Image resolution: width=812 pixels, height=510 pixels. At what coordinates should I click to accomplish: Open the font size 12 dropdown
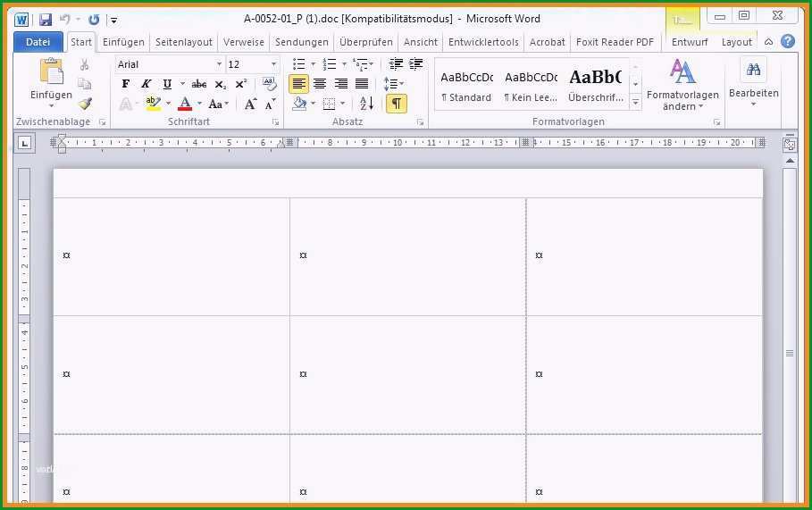[273, 64]
